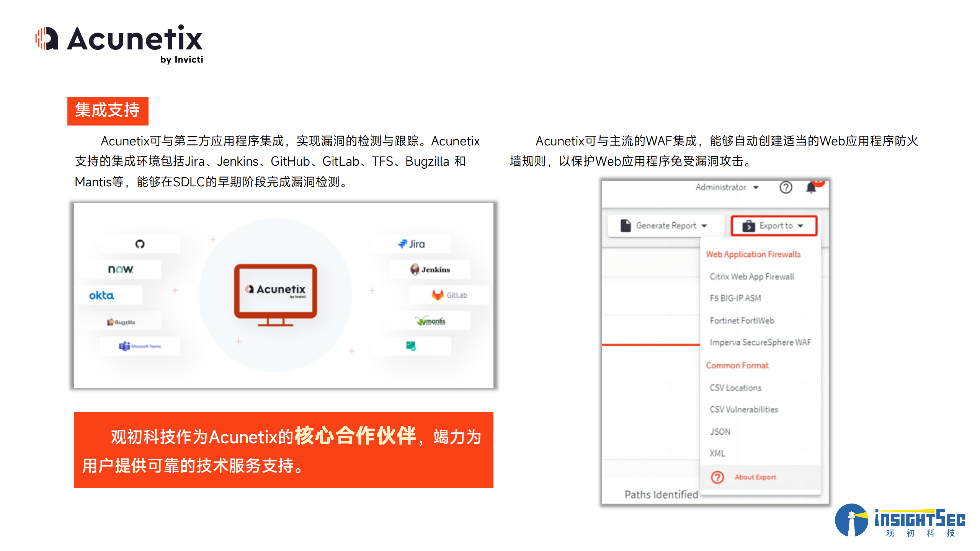This screenshot has height=551, width=980.
Task: Select Imperva SecureSphere WAF export option
Action: point(760,342)
